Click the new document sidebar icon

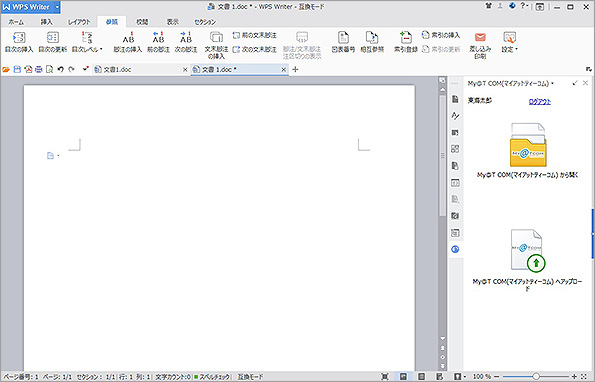pos(455,99)
